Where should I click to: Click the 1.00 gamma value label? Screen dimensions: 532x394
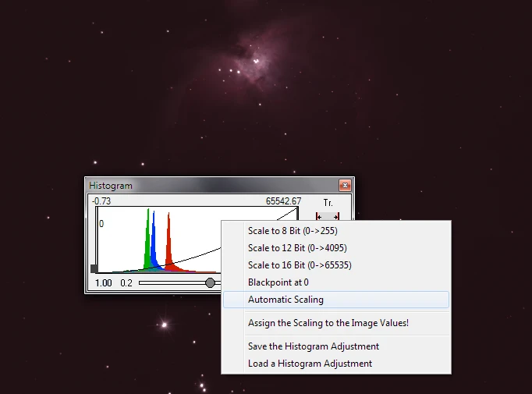(103, 282)
